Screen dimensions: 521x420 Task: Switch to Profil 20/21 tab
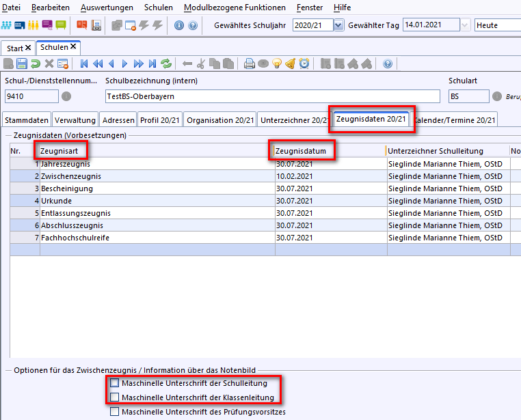pyautogui.click(x=160, y=120)
